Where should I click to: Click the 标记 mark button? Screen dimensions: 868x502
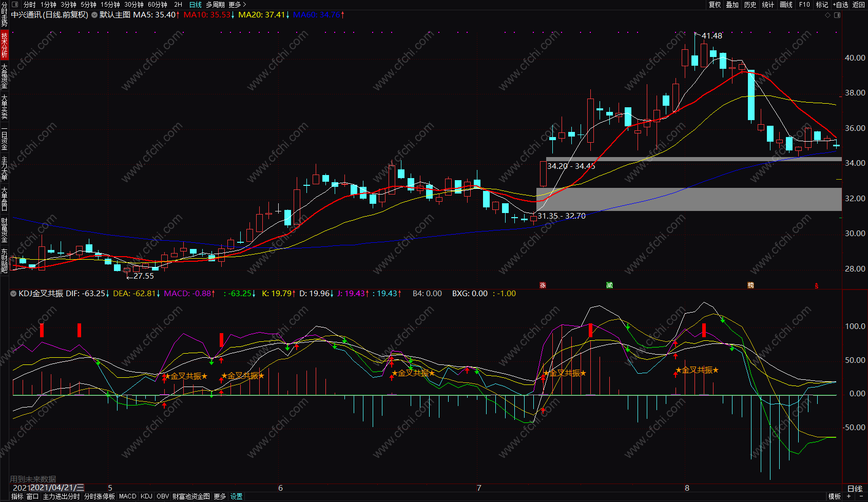[822, 5]
